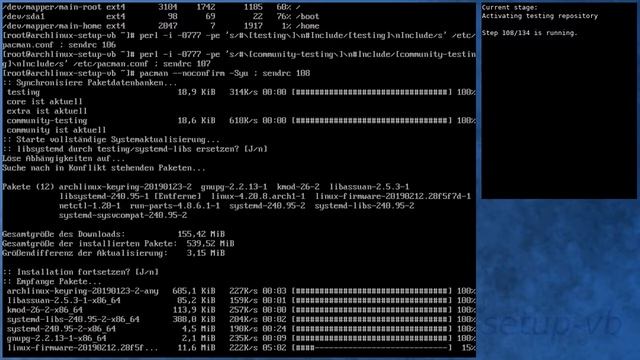The width and height of the screenshot is (640, 360).
Task: Click the 'pacman --noconfirm -Syu' command line
Action: [156, 73]
